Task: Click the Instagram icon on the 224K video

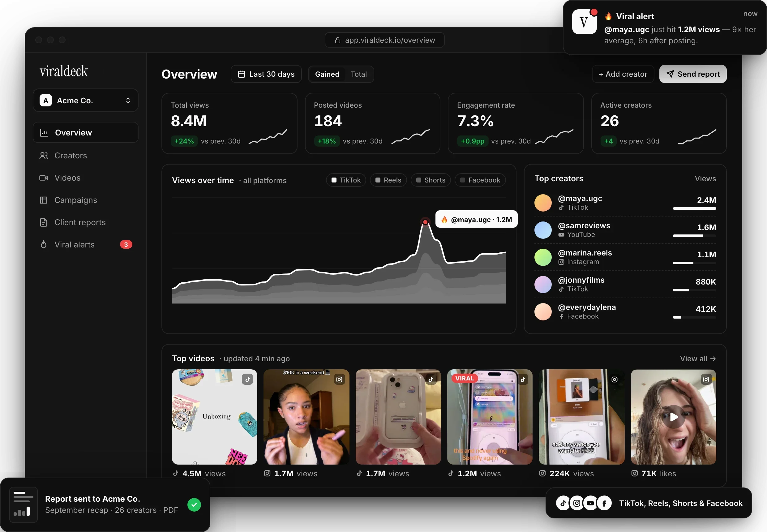Action: [x=614, y=379]
